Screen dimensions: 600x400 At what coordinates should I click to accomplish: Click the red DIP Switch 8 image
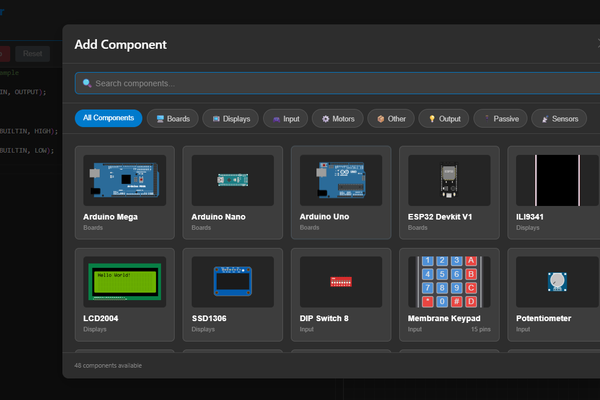(x=341, y=282)
